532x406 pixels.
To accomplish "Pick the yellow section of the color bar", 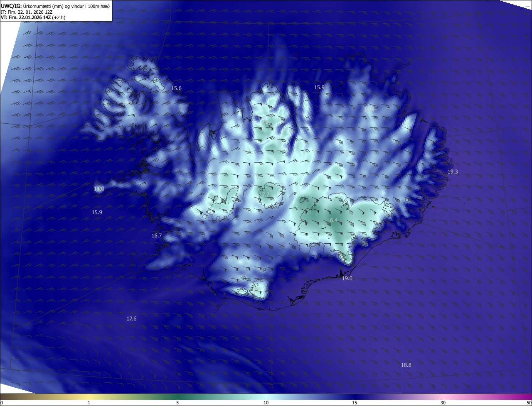I will (x=89, y=396).
